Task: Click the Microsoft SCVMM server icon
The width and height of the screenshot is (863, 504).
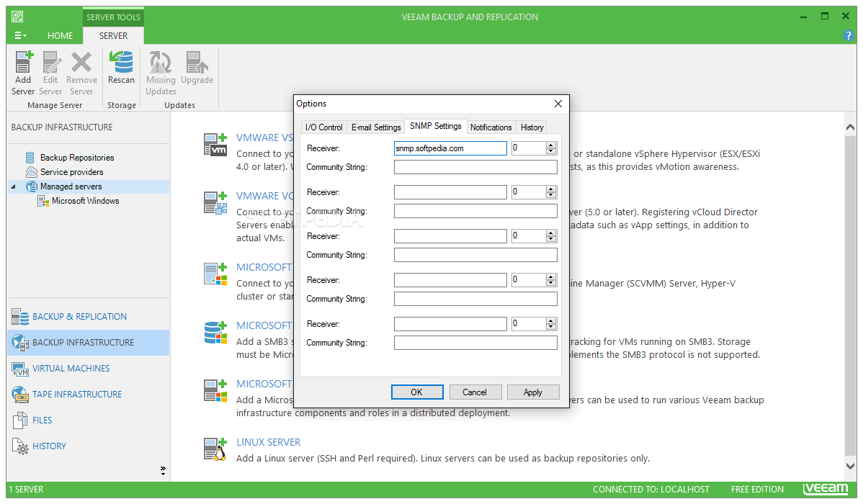Action: (x=215, y=274)
